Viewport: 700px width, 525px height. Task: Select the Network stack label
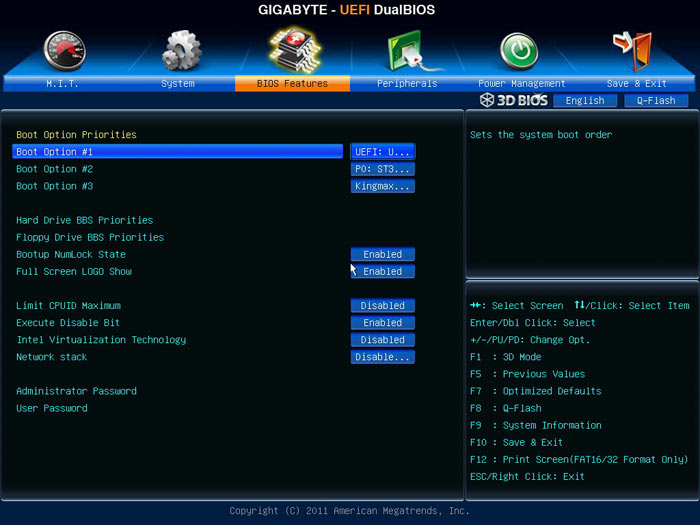52,357
